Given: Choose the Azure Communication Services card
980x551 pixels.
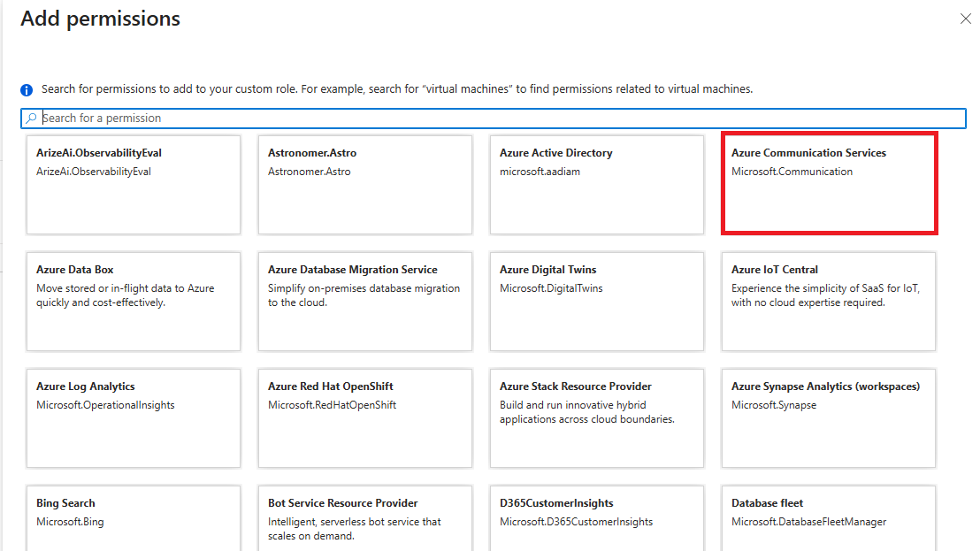Looking at the screenshot, I should 829,184.
